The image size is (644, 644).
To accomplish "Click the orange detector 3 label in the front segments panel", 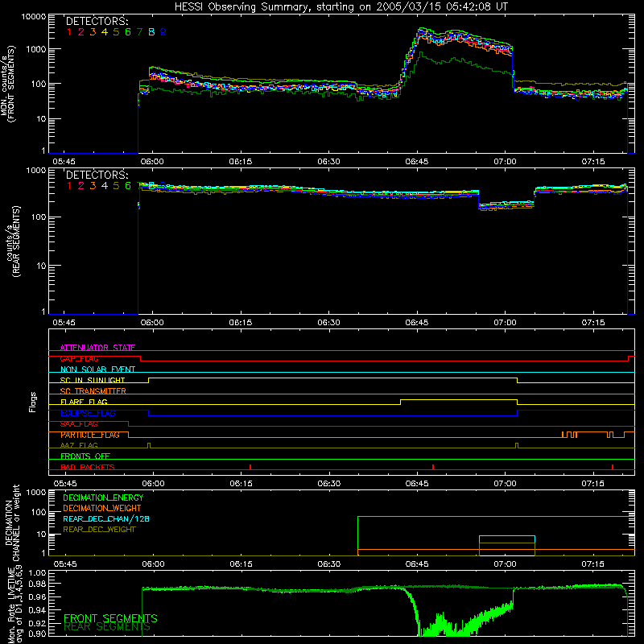I will [x=93, y=32].
